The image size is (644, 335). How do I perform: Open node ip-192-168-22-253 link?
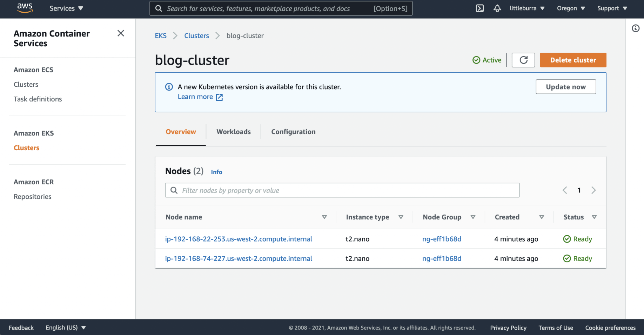click(x=239, y=239)
